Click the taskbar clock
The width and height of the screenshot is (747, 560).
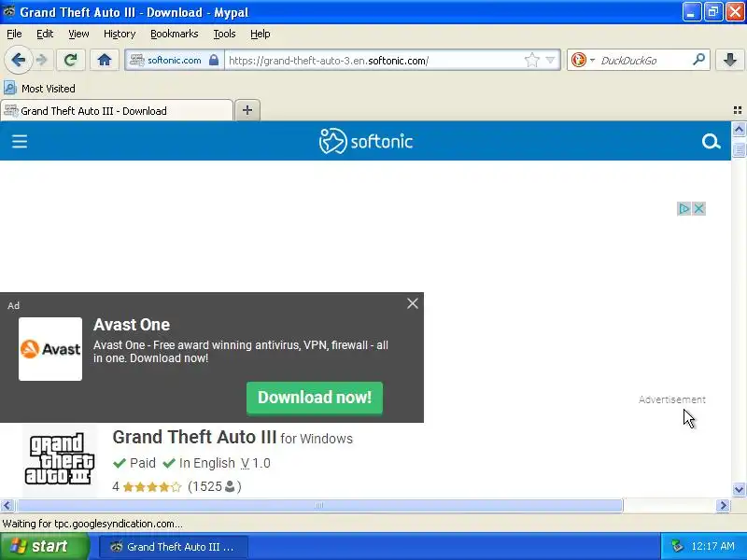click(712, 546)
